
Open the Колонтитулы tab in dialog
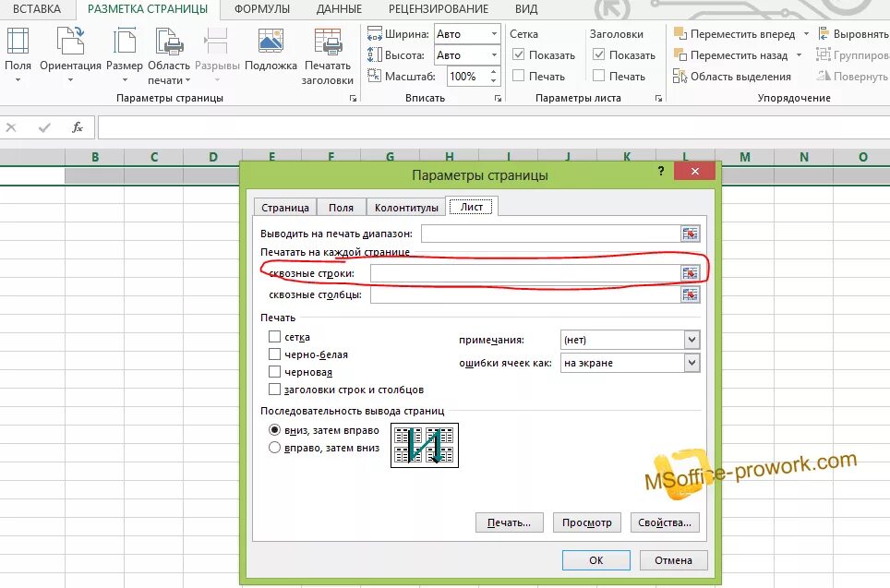coord(406,208)
